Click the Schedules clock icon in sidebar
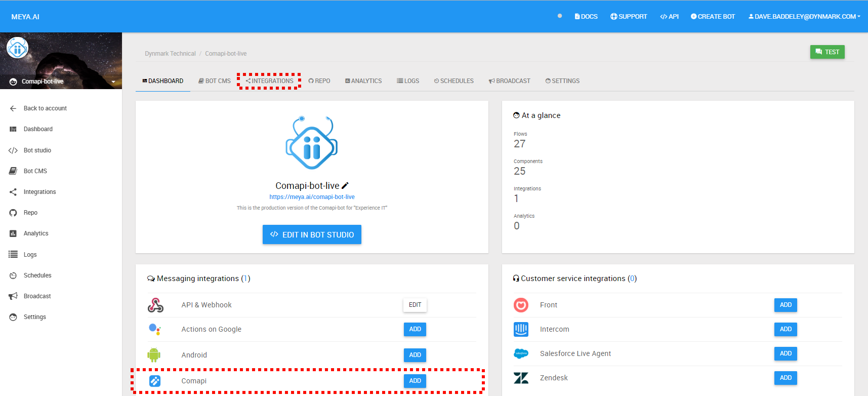 13,275
